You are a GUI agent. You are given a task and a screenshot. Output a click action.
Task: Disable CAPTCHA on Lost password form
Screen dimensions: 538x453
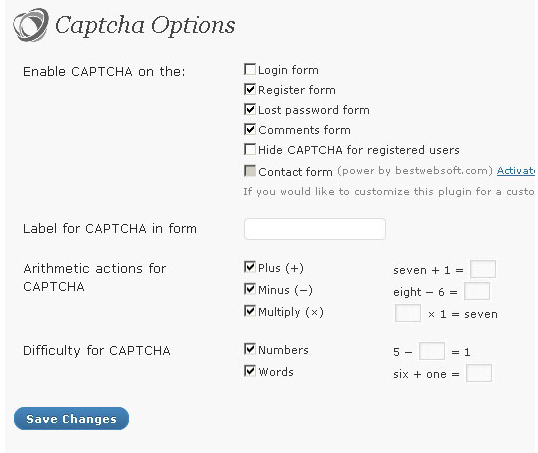pyautogui.click(x=250, y=109)
